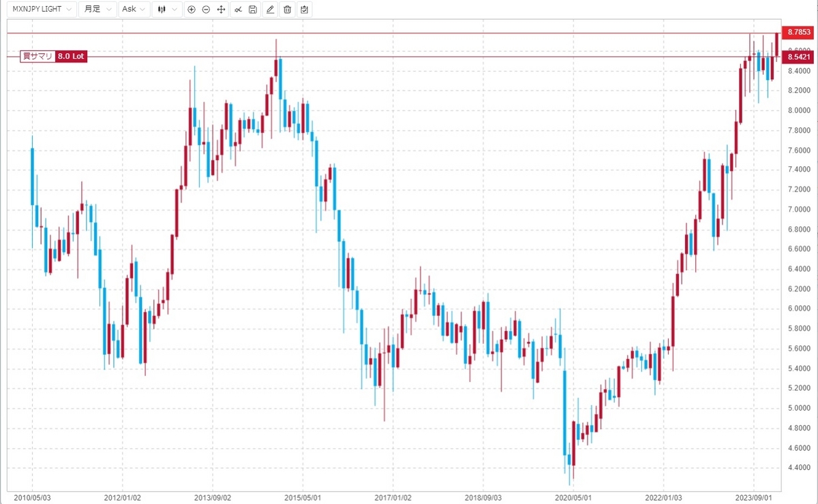The width and height of the screenshot is (818, 504).
Task: Click the 8.0 Lot position badge
Action: [72, 57]
